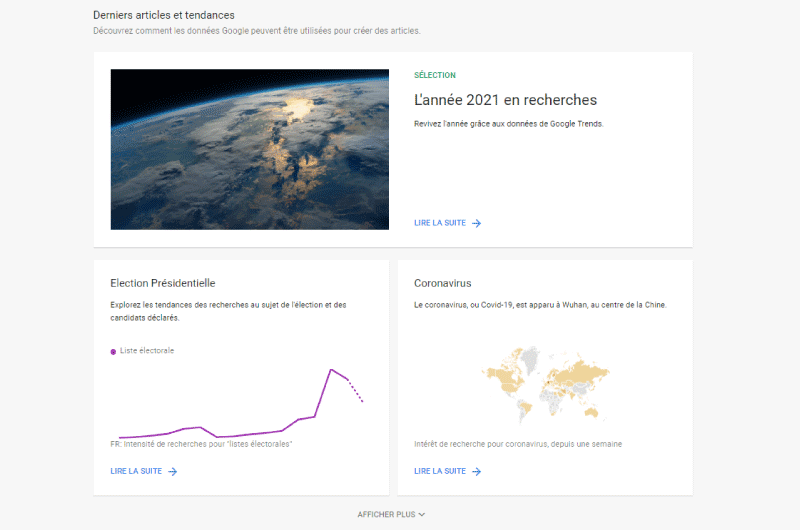Open the "L'année 2021 en recherches" headline

point(505,100)
